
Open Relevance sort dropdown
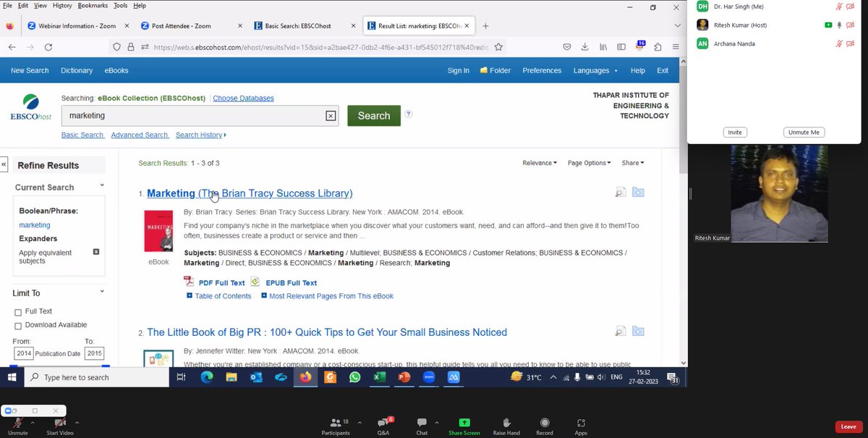(540, 163)
